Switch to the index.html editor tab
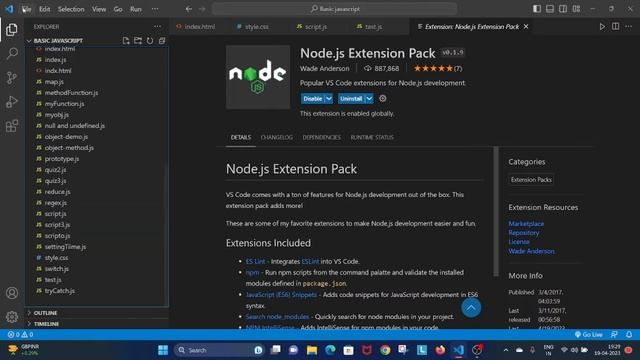The width and height of the screenshot is (640, 360). tap(199, 27)
